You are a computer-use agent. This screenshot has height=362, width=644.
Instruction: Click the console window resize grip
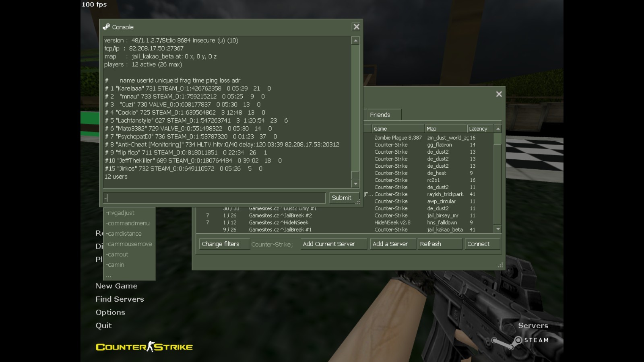(x=358, y=202)
